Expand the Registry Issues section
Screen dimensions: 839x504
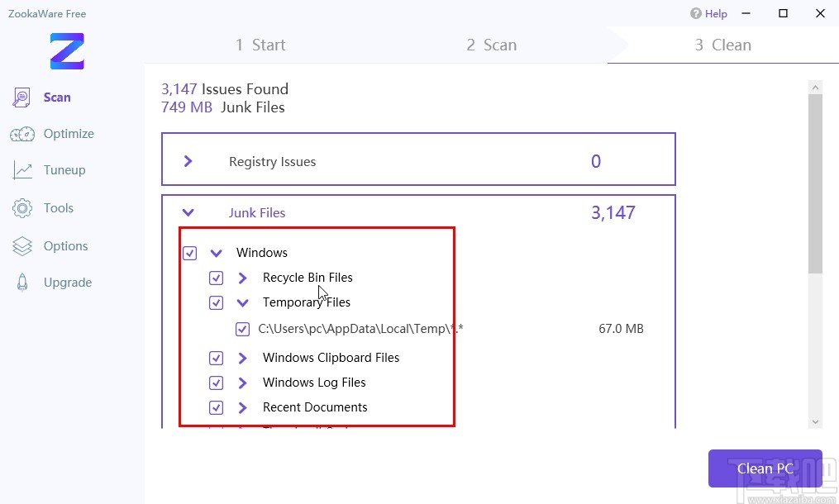(188, 161)
